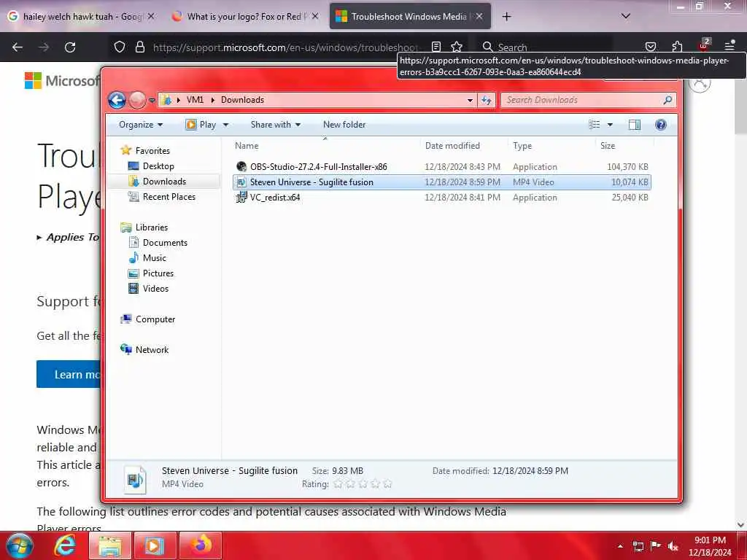
Task: Click the Explorer search magnifier icon
Action: tap(667, 100)
